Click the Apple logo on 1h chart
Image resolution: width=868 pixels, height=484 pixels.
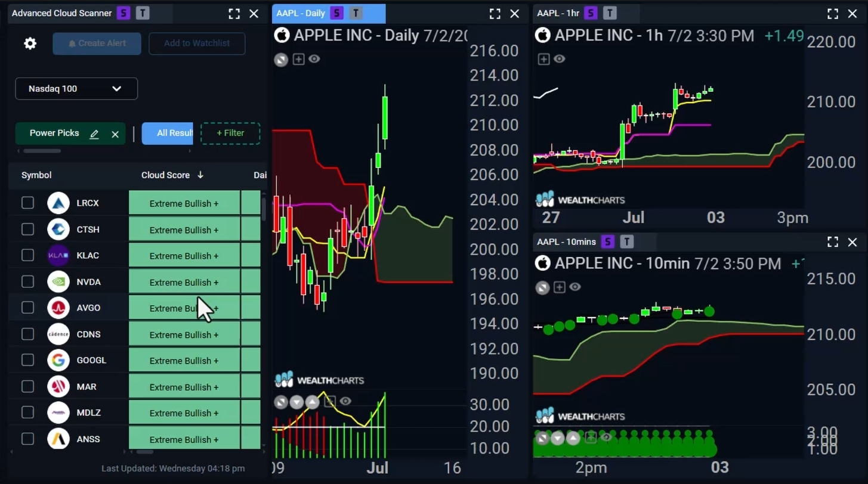[x=542, y=35]
